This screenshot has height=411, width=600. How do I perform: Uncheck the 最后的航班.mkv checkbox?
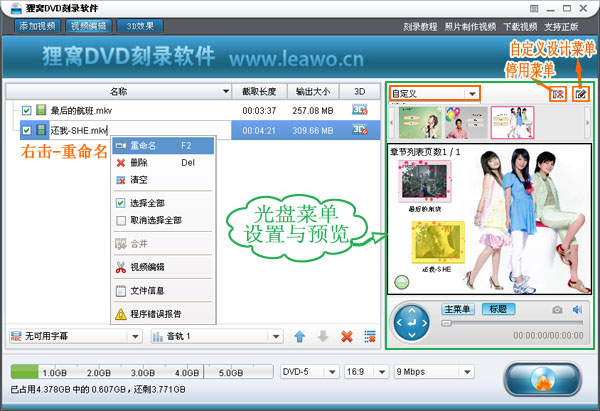[x=26, y=111]
